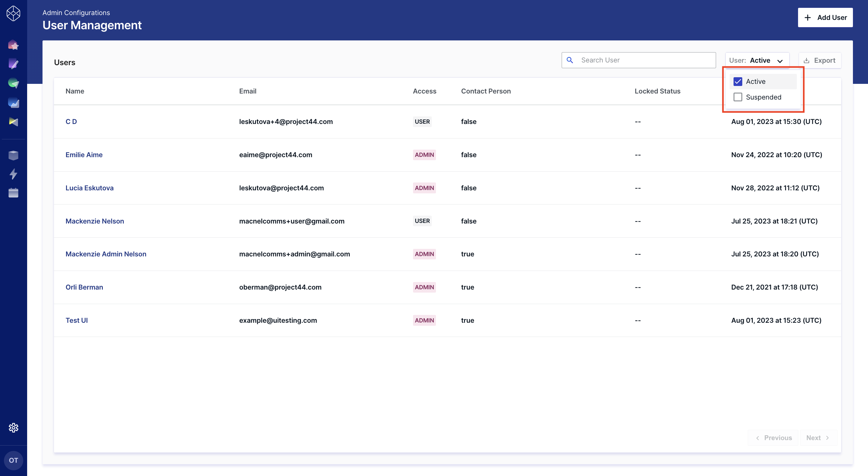Click date Nov 24, 2022 at 10:20 (UTC)

(777, 155)
